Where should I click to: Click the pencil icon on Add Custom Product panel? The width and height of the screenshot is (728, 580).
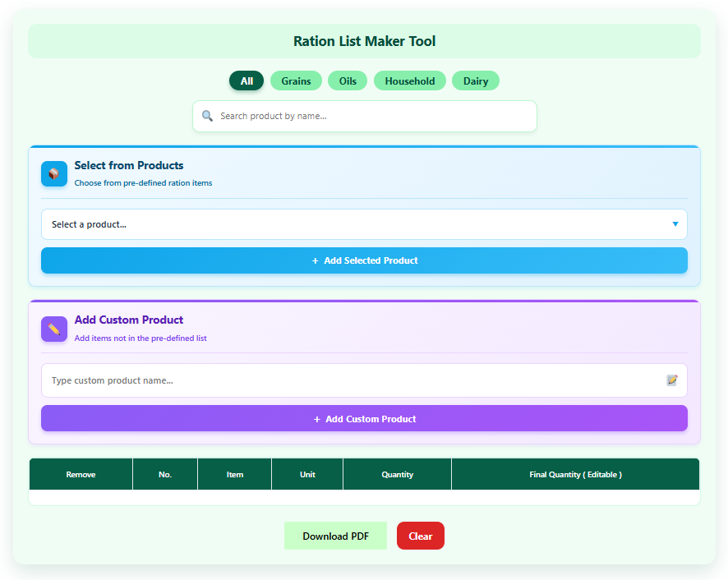(x=53, y=329)
